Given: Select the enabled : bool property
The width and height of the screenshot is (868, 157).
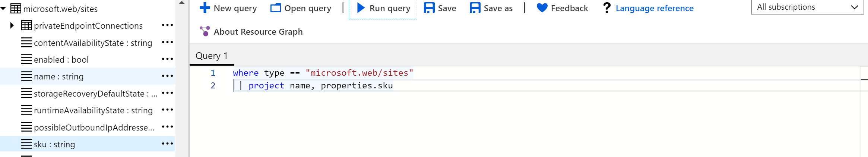Looking at the screenshot, I should (61, 60).
